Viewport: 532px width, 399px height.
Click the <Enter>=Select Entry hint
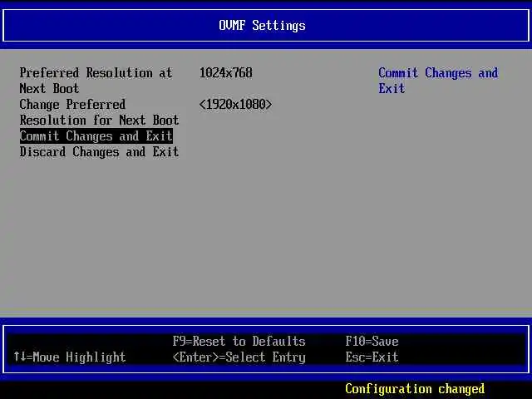239,357
